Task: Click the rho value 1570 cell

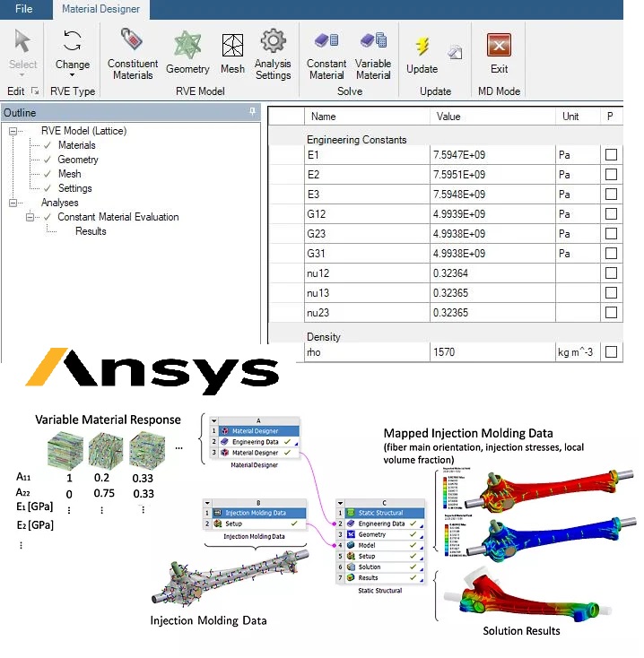Action: tap(492, 352)
